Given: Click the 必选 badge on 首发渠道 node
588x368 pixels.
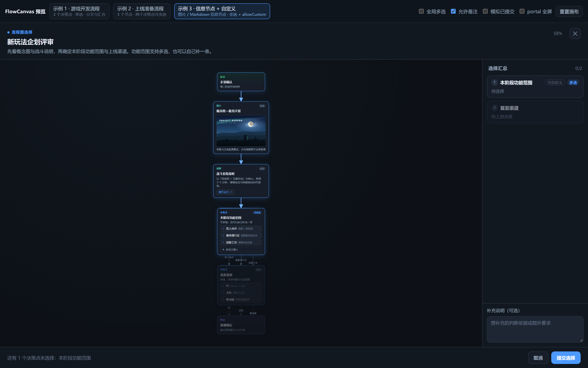Looking at the screenshot, I should coord(258,270).
